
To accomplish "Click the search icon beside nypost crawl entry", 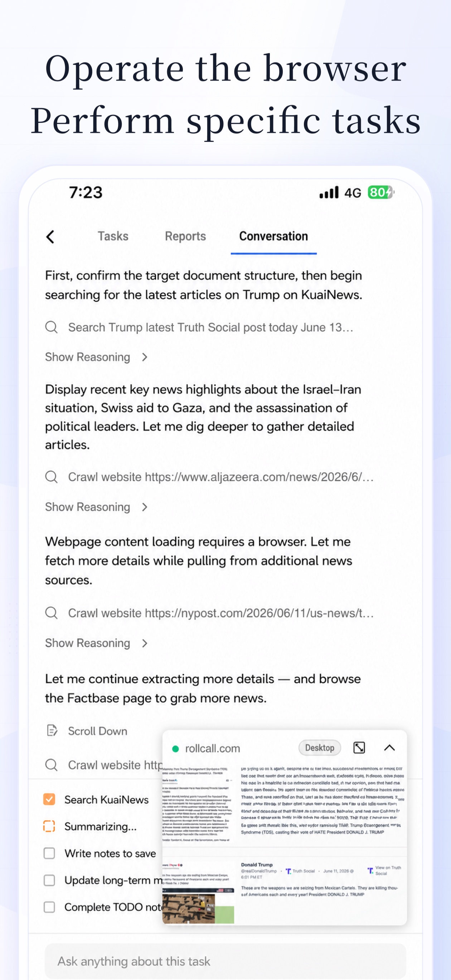I will [51, 613].
